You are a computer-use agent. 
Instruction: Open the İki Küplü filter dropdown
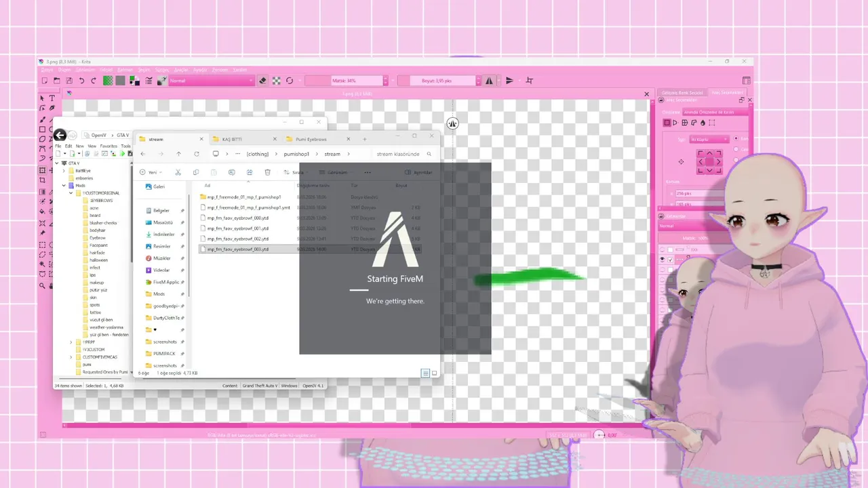pyautogui.click(x=709, y=139)
